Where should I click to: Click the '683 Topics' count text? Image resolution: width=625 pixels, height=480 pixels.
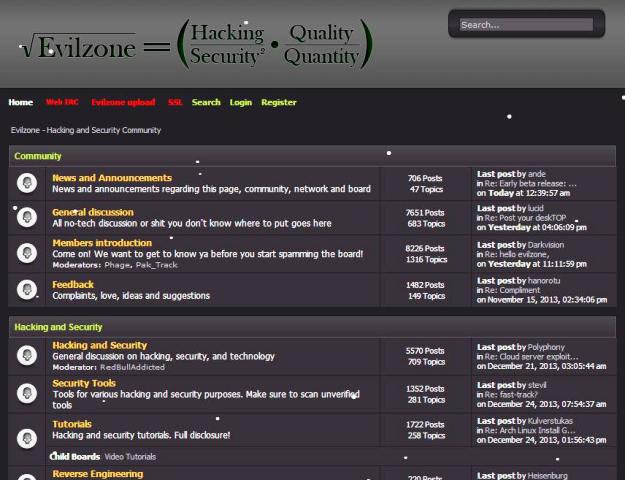pyautogui.click(x=426, y=224)
